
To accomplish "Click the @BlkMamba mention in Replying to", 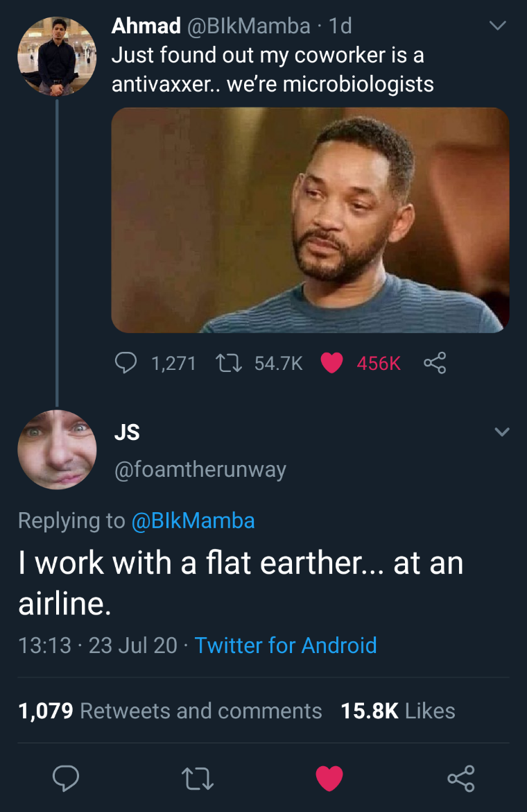I will (x=193, y=521).
